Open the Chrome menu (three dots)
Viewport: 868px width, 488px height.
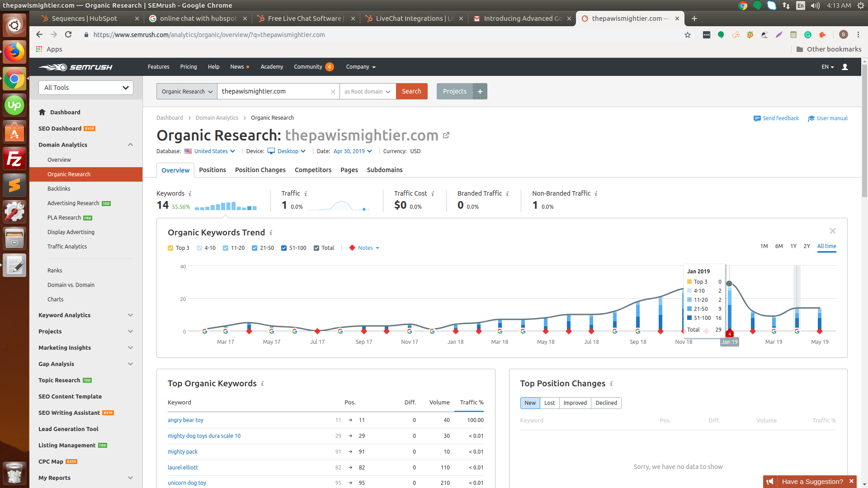858,35
